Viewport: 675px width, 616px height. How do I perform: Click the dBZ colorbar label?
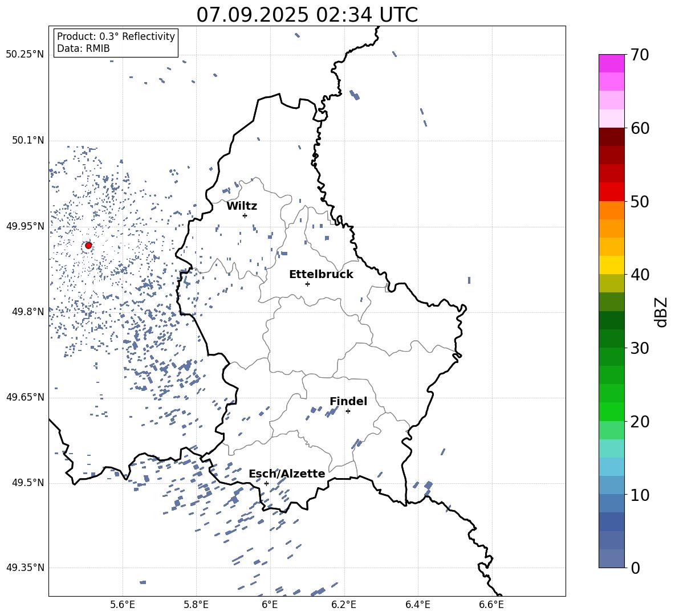662,312
